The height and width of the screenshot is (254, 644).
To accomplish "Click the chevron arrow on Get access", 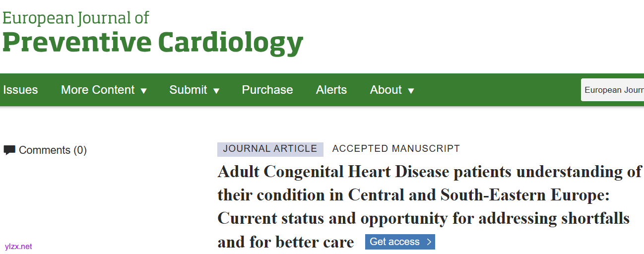I will pyautogui.click(x=429, y=242).
